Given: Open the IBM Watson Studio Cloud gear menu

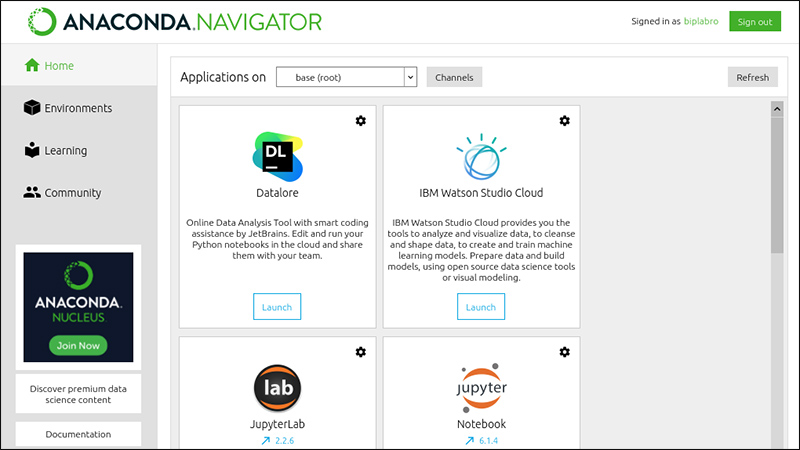Looking at the screenshot, I should [564, 121].
